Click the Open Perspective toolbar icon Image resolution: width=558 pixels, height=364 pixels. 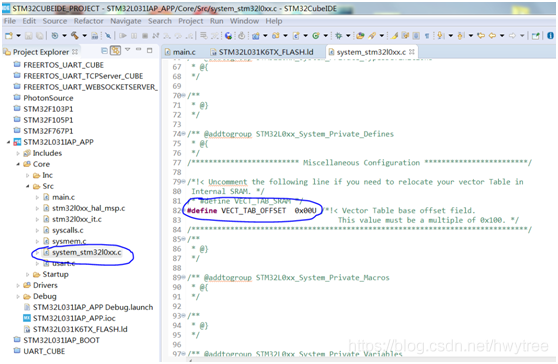[535, 36]
